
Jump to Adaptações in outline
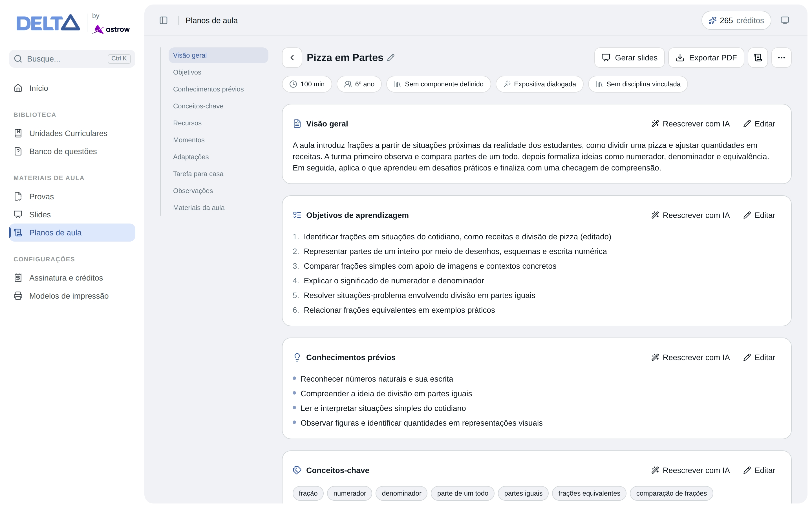point(218,157)
